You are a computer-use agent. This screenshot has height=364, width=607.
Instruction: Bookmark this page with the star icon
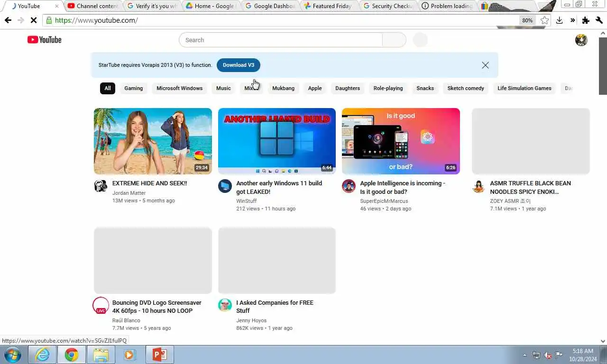544,20
